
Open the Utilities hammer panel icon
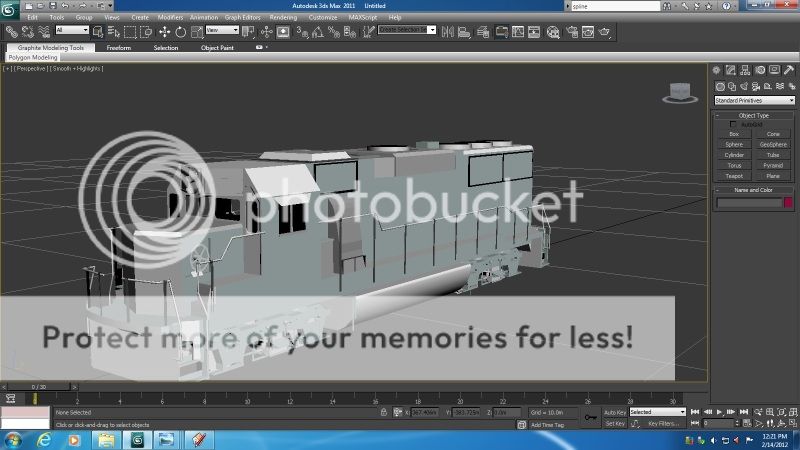[787, 70]
